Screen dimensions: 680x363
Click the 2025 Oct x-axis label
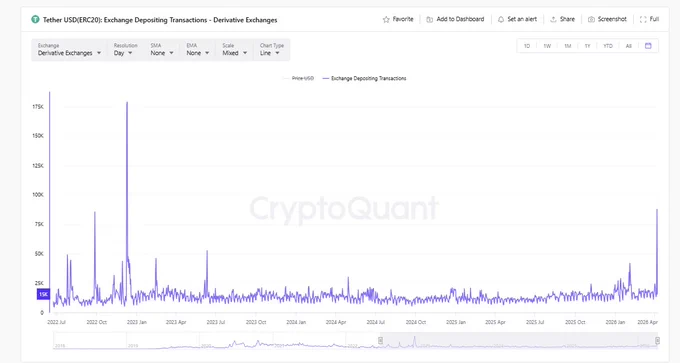coord(575,322)
